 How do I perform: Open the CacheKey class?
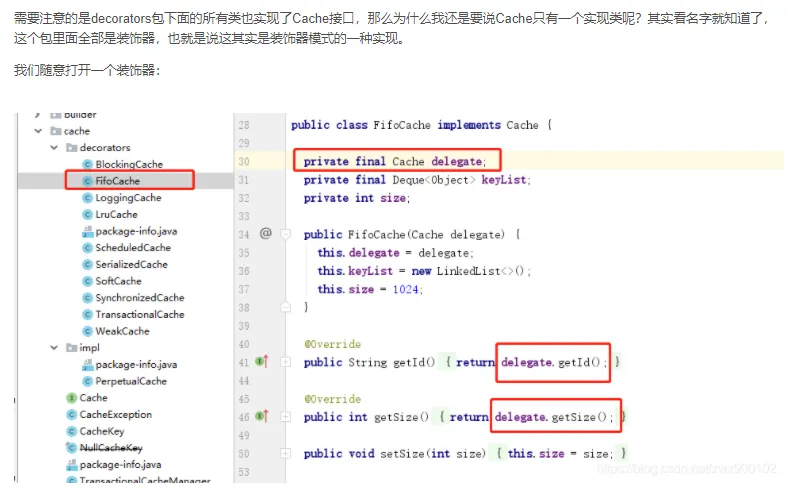coord(102,431)
